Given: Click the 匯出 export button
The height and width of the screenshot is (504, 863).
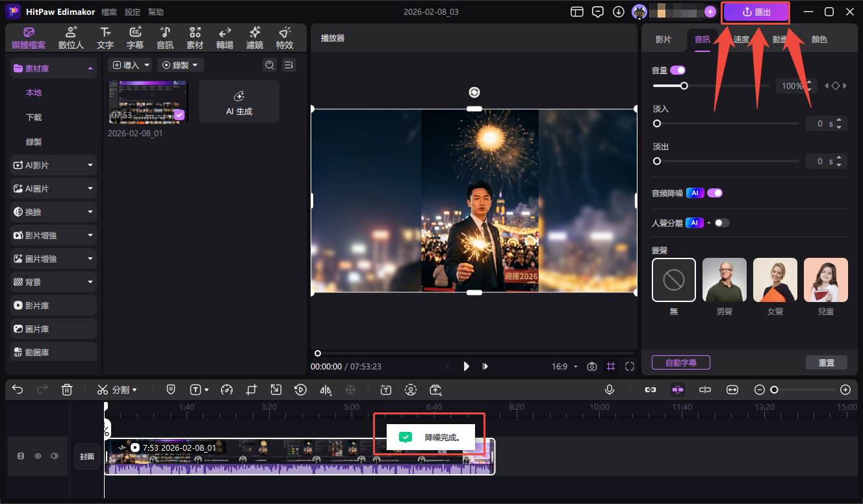Looking at the screenshot, I should (756, 12).
